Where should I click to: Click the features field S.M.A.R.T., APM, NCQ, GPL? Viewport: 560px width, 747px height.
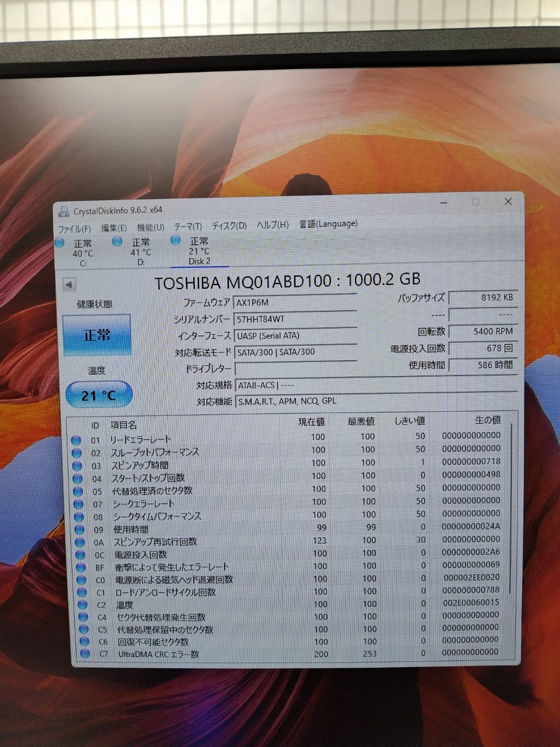(377, 401)
